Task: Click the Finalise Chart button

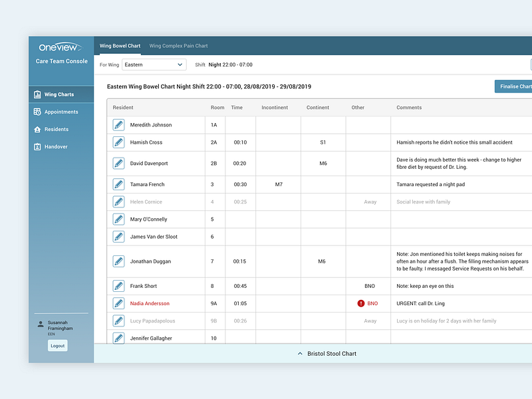Action: tap(513, 86)
